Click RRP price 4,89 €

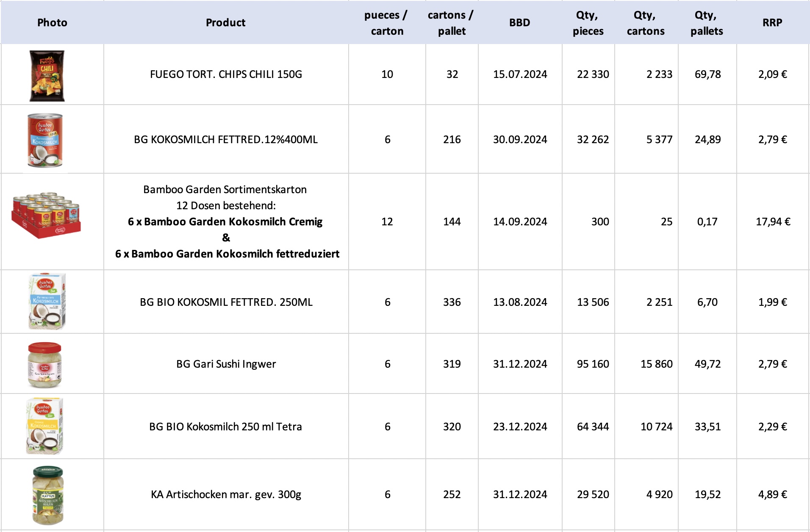click(773, 494)
